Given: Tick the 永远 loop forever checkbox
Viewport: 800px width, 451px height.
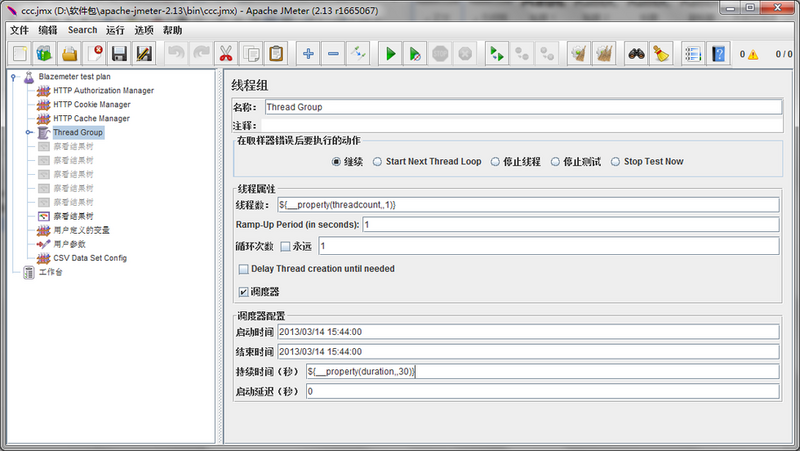Looking at the screenshot, I should (285, 246).
